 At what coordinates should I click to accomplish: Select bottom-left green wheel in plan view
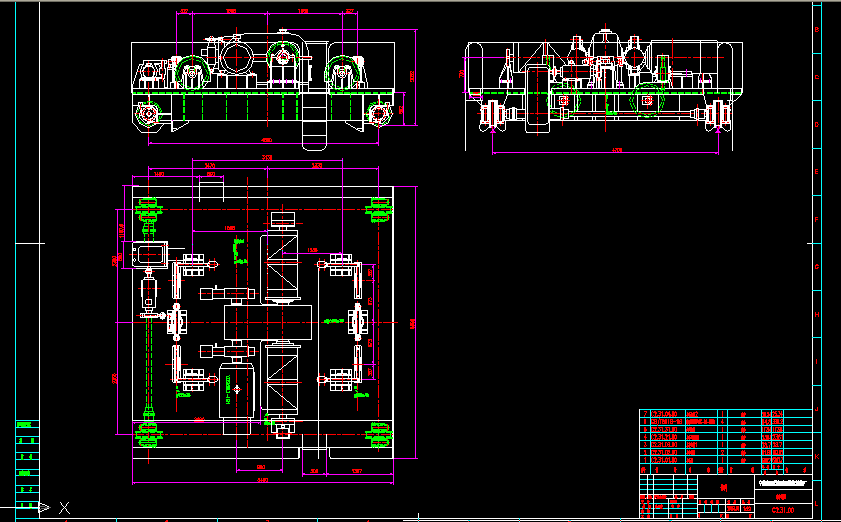coord(149,431)
